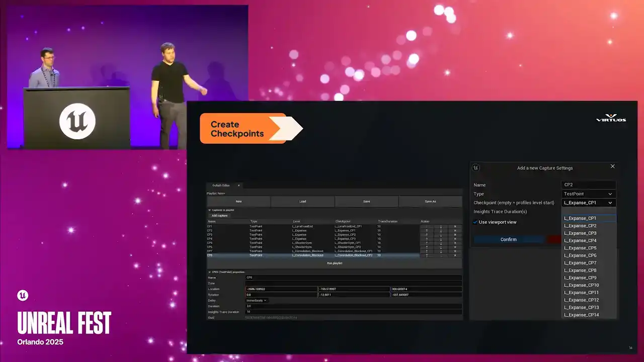Collapse the Captures in playlist section

click(210, 210)
